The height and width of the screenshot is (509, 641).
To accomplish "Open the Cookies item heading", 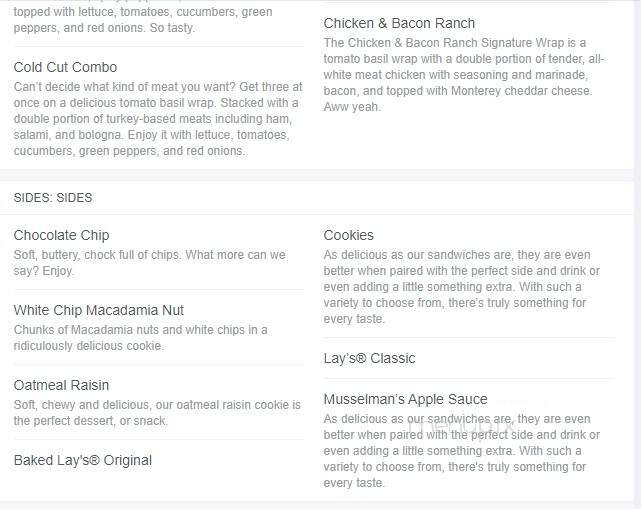I will pos(348,235).
